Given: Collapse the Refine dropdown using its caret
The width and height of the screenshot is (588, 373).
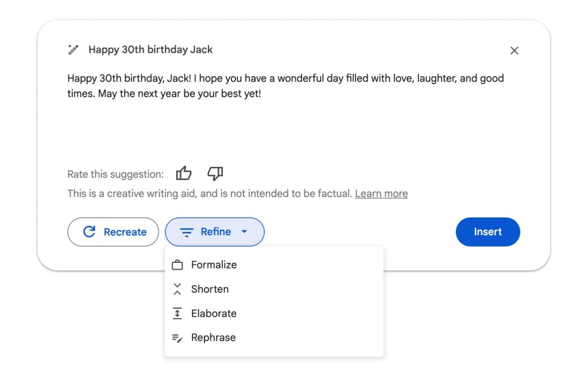Looking at the screenshot, I should click(x=245, y=232).
